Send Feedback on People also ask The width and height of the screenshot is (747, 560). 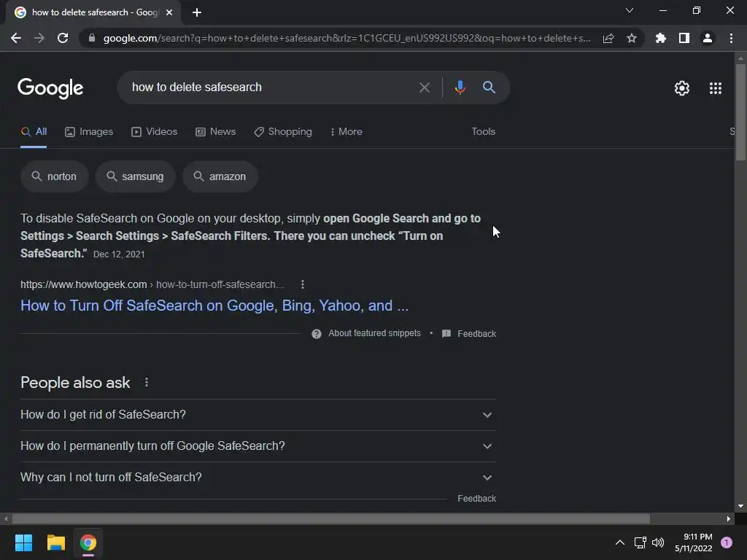click(x=477, y=499)
